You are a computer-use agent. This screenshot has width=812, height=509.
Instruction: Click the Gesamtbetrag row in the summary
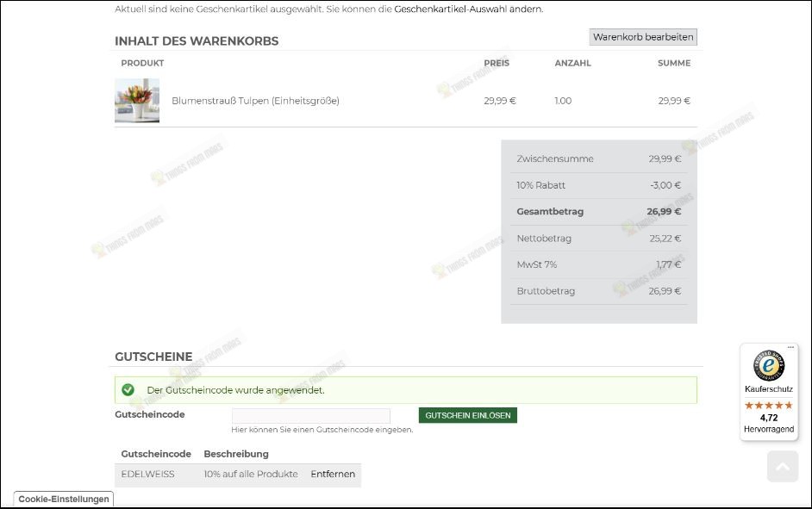click(599, 211)
